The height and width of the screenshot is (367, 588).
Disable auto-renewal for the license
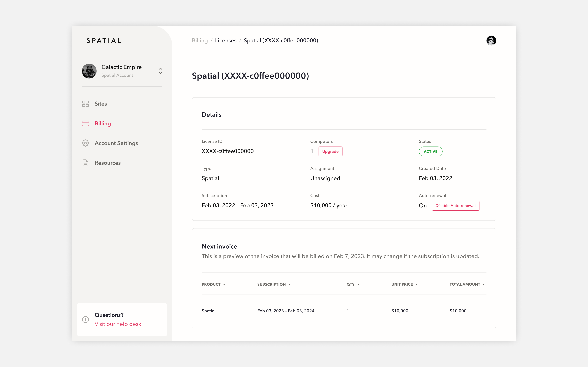[455, 206]
